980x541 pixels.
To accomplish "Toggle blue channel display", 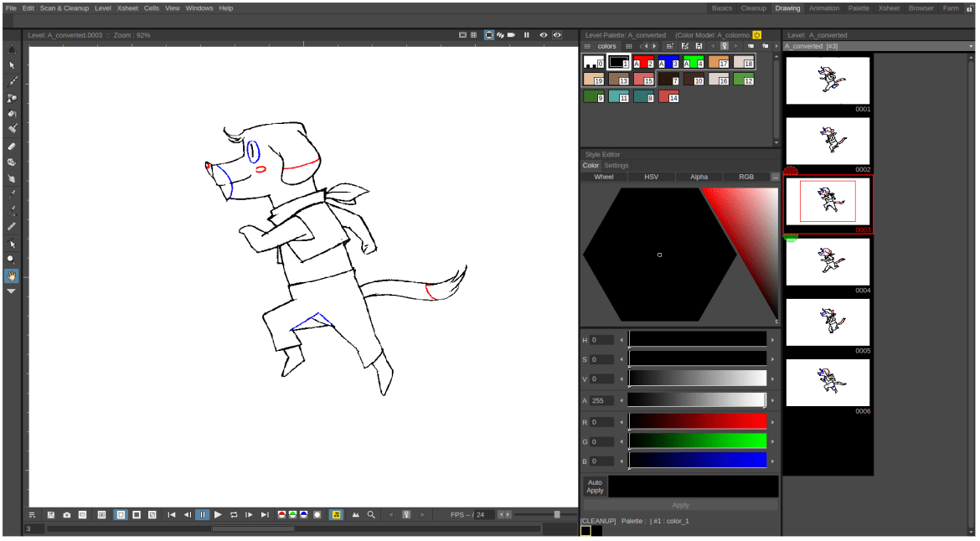I will pos(304,515).
